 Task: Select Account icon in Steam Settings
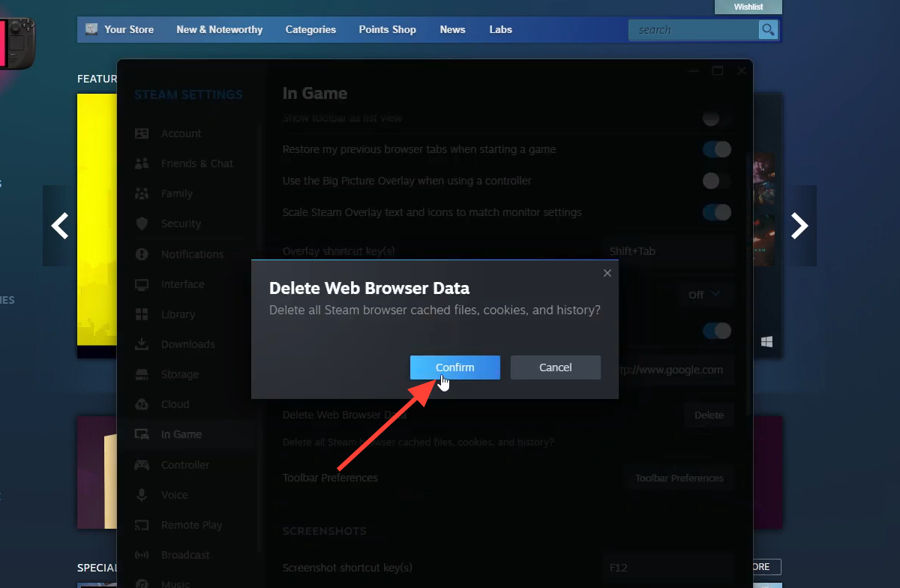pos(142,133)
